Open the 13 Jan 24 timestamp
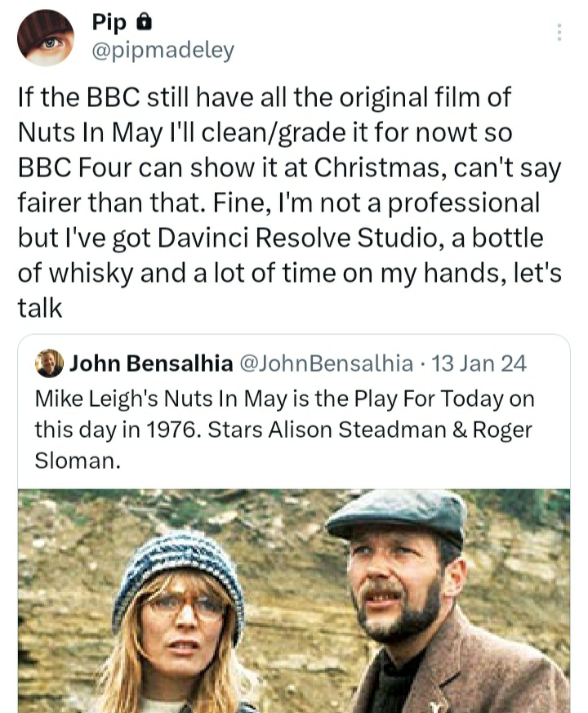This screenshot has height=713, width=588. [x=479, y=363]
